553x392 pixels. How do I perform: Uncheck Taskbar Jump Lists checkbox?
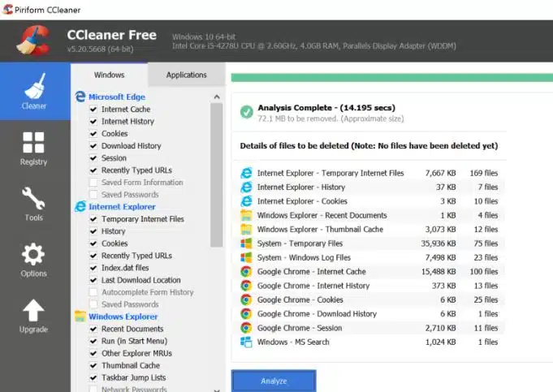pos(93,377)
